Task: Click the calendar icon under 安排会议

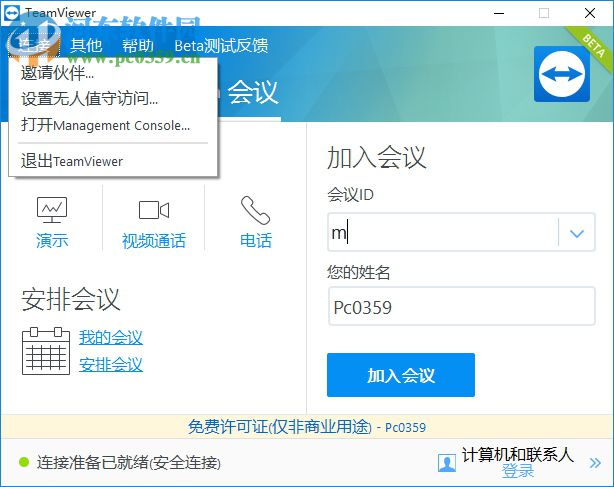Action: (x=46, y=351)
